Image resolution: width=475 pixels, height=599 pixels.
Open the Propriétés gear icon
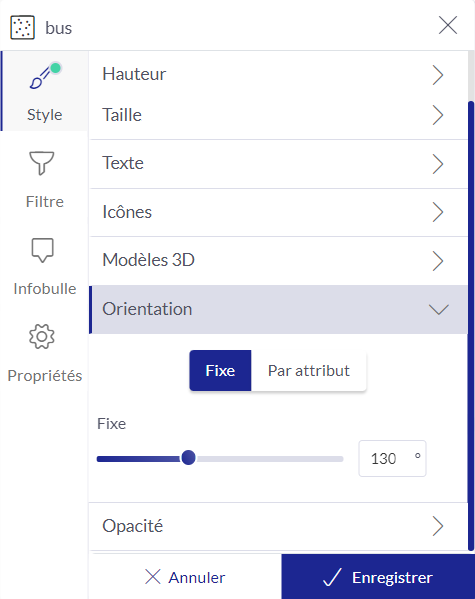[42, 337]
